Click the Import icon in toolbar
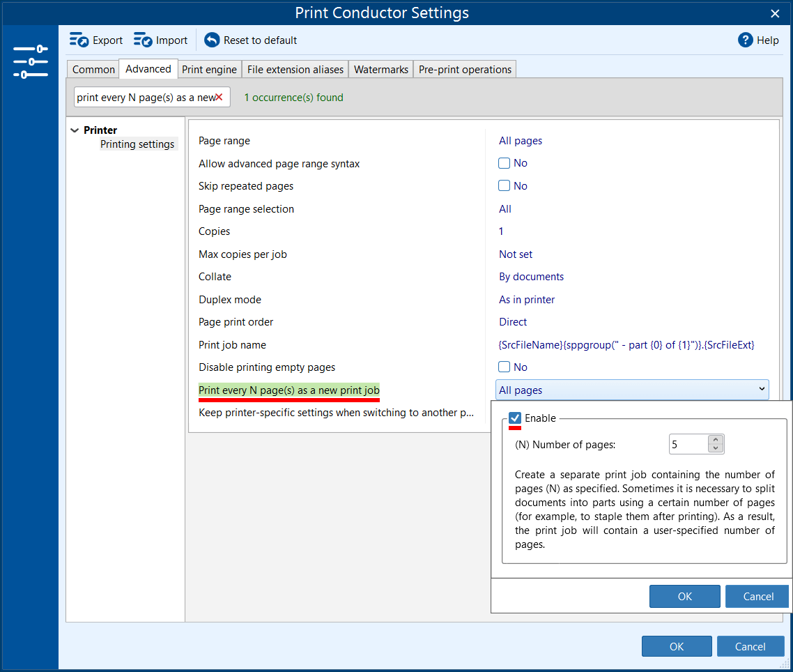Viewport: 793px width, 672px height. [x=143, y=40]
